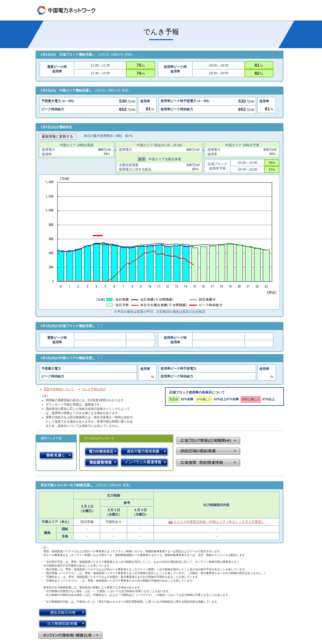The width and height of the screenshot is (322, 644).
Task: Open オンライン代理制御 精算比率 button
Action: tap(70, 635)
